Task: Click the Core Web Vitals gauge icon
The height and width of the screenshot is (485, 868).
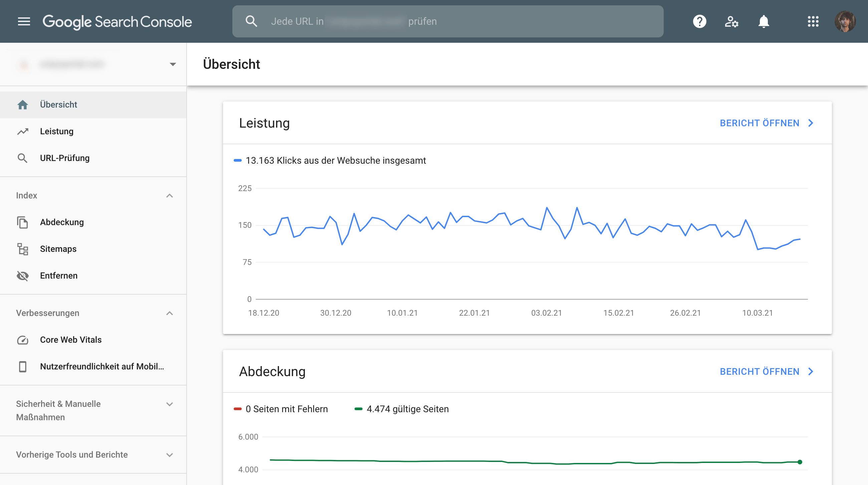Action: tap(23, 340)
